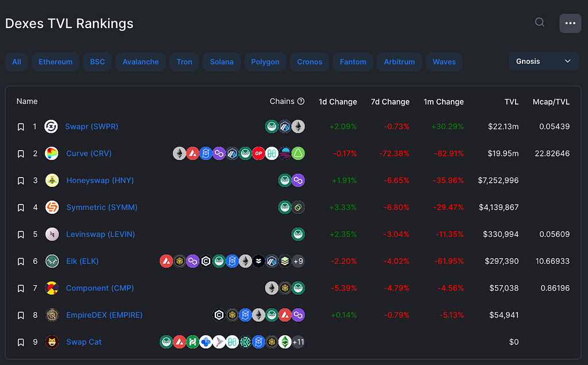Click the Swap Cat logo icon
This screenshot has width=588, height=365.
click(52, 342)
